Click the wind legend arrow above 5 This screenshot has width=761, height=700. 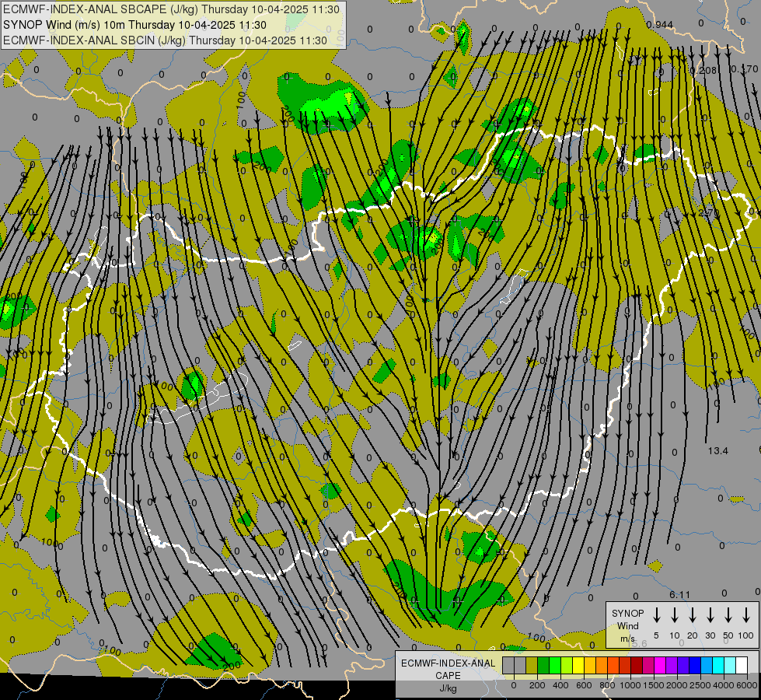point(657,615)
